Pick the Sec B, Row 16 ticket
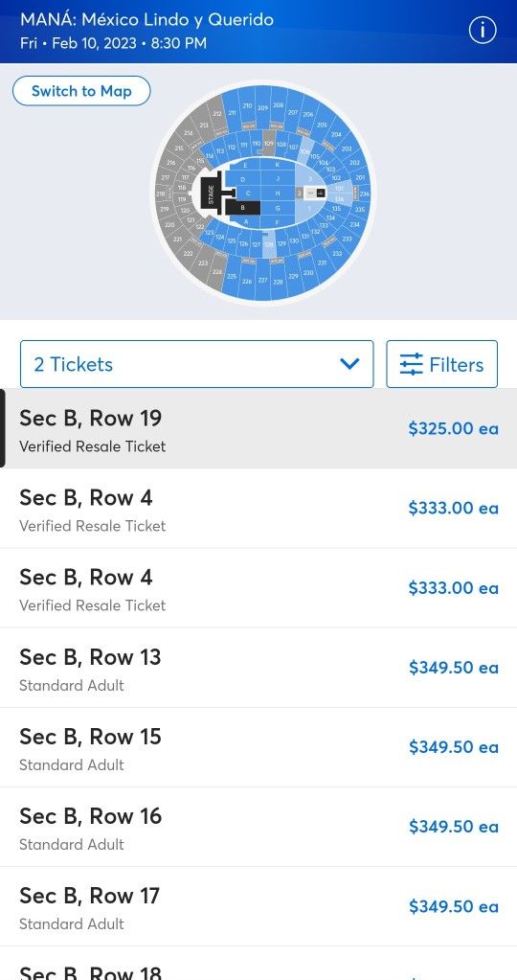517x980 pixels. 258,827
